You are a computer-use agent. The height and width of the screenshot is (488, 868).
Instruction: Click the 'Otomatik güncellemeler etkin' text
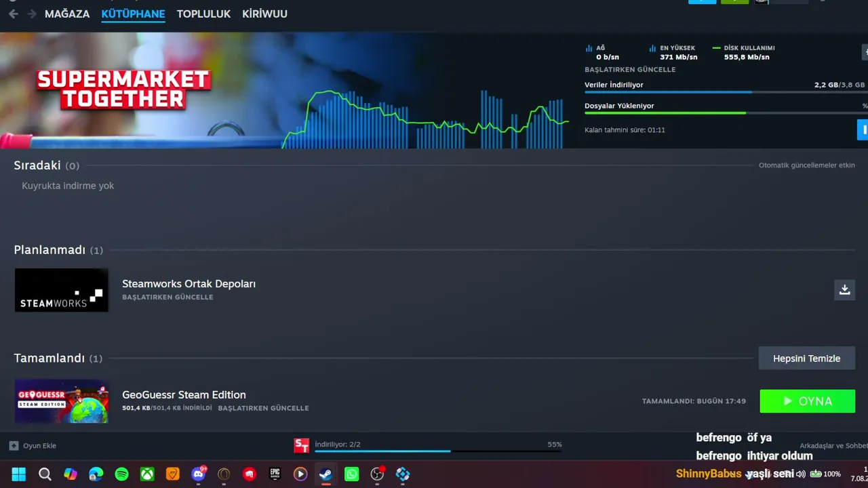[x=807, y=165]
